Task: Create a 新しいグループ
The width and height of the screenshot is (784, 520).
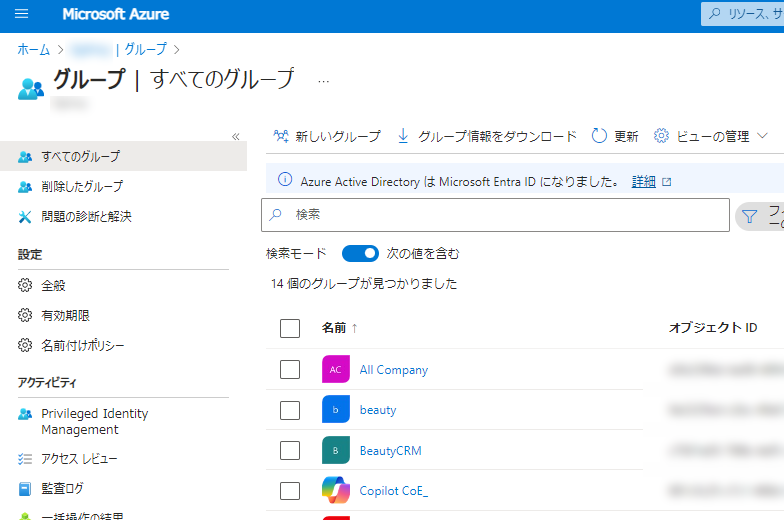Action: point(327,136)
